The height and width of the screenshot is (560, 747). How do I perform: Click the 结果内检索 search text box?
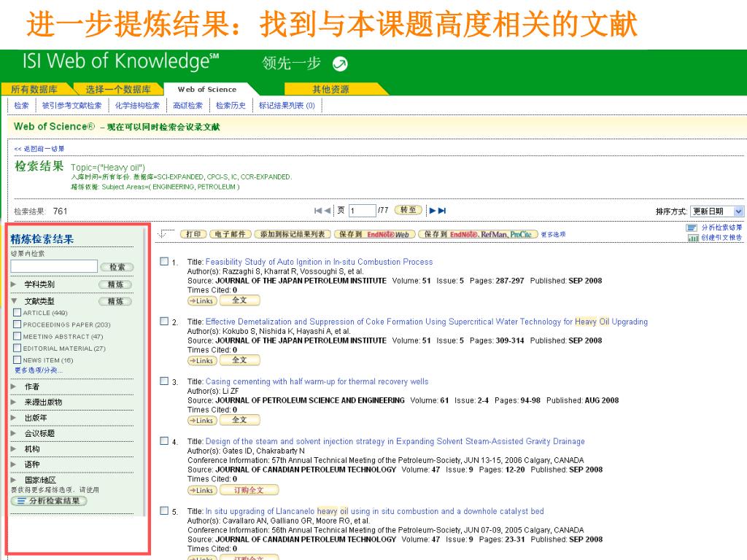pyautogui.click(x=53, y=267)
